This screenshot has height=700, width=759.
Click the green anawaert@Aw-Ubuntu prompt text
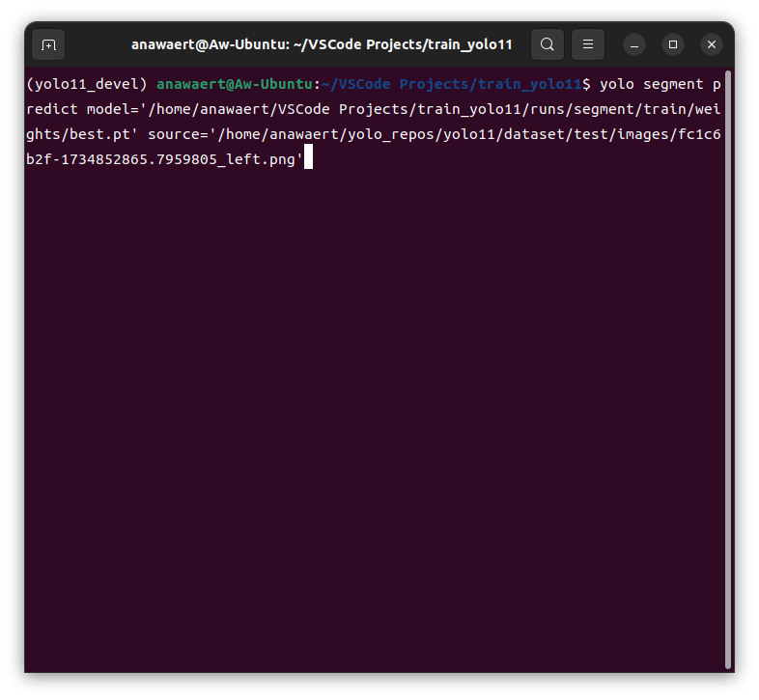pyautogui.click(x=234, y=84)
